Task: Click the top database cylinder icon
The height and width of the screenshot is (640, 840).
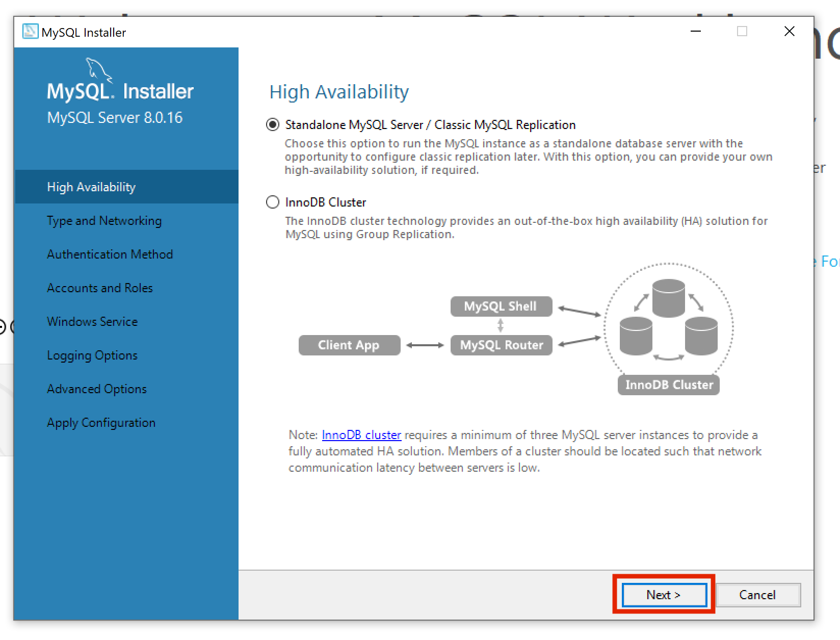Action: click(669, 298)
